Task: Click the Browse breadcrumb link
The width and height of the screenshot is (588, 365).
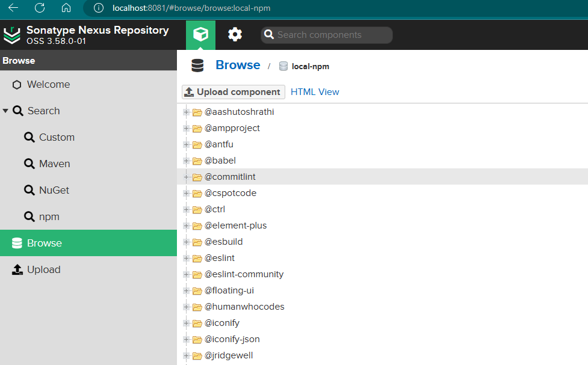Action: click(x=238, y=65)
